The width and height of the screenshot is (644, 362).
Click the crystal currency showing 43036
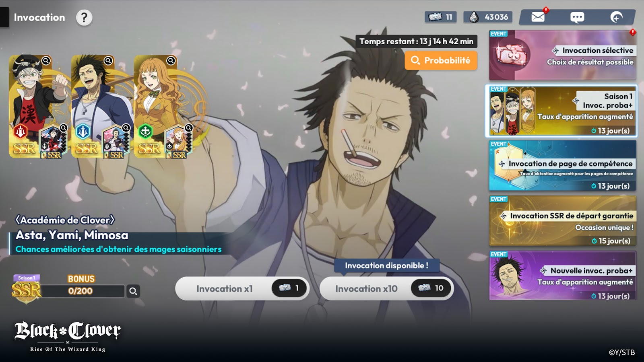[x=488, y=17]
